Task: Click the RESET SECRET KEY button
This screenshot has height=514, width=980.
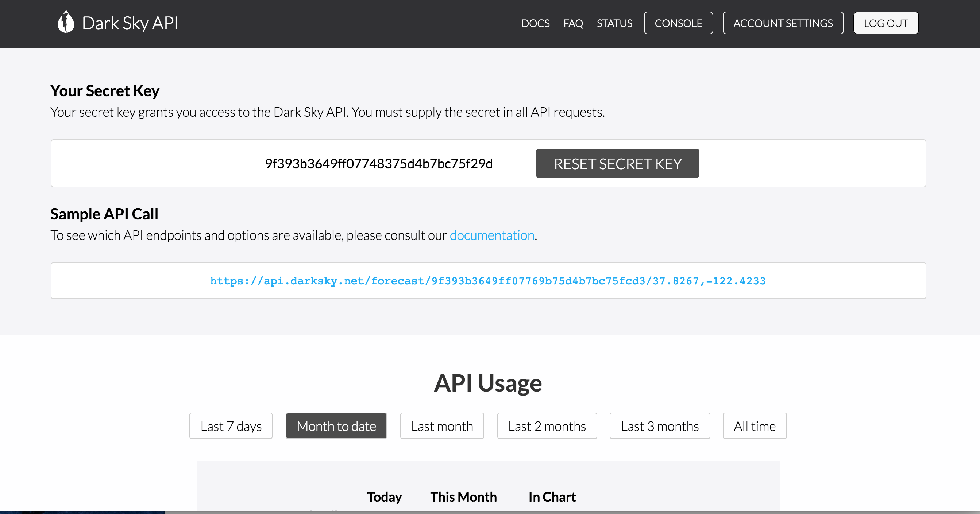Action: (617, 163)
